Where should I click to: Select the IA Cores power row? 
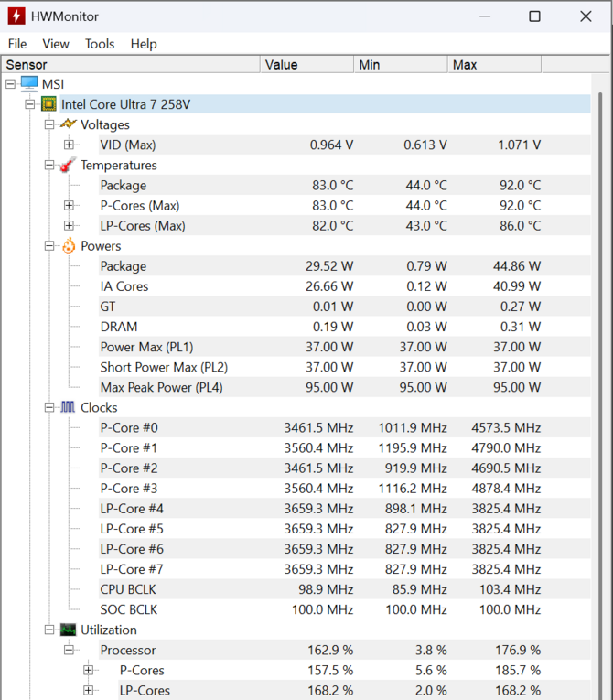pyautogui.click(x=344, y=286)
